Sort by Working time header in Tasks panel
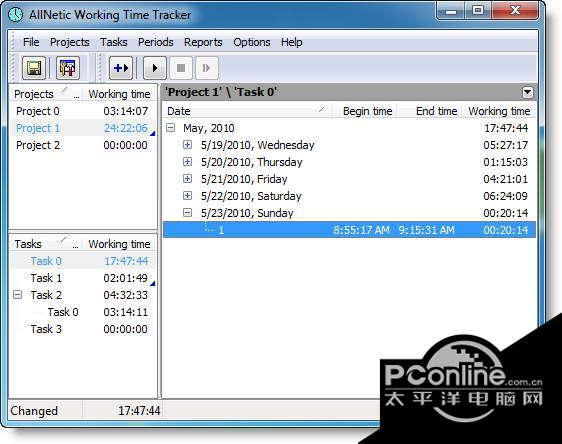Image resolution: width=562 pixels, height=444 pixels. (x=119, y=244)
